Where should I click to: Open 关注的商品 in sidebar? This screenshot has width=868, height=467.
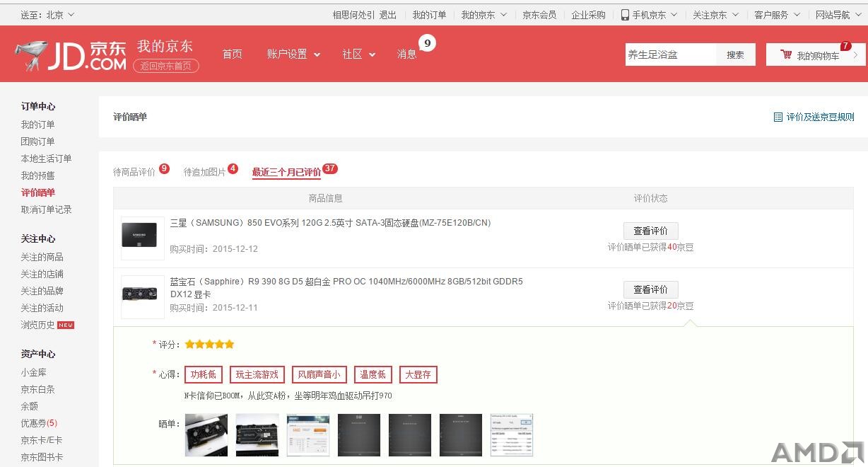42,257
